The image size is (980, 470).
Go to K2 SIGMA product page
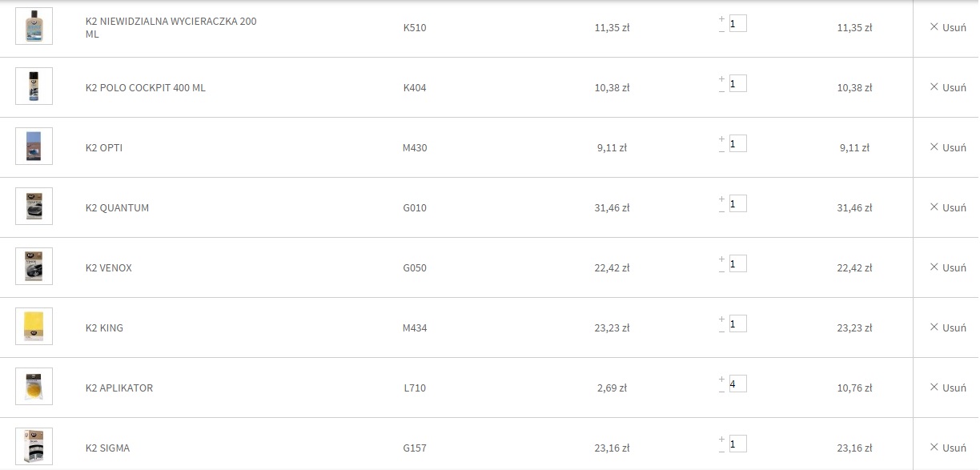(x=107, y=448)
